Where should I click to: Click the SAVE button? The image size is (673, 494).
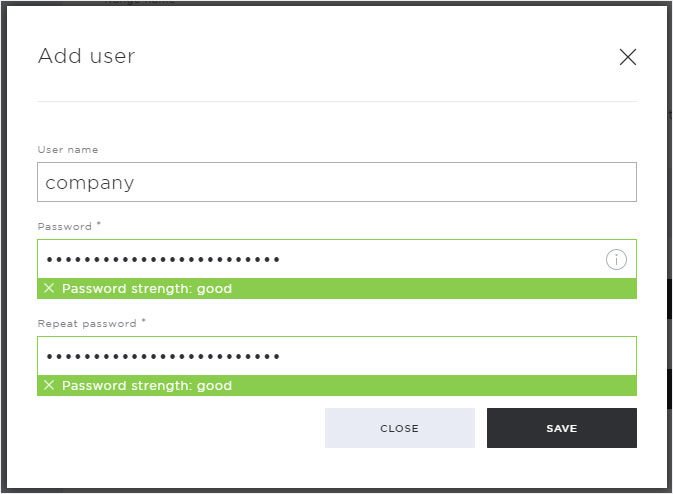click(561, 428)
